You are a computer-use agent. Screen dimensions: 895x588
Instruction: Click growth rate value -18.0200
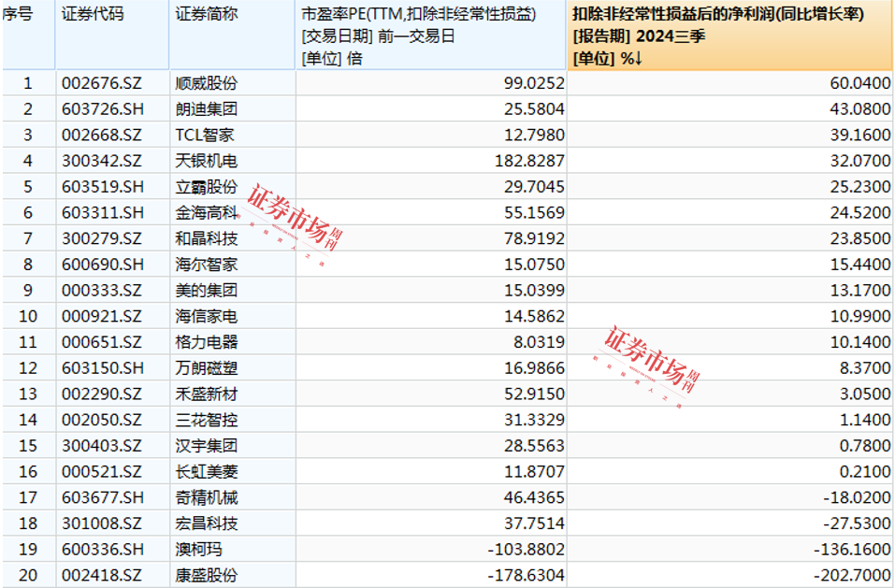click(857, 498)
